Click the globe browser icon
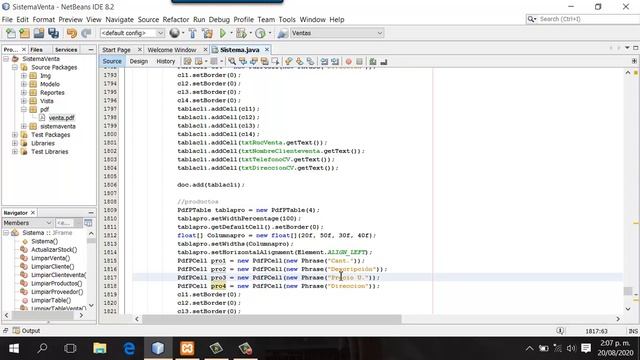 click(x=174, y=33)
